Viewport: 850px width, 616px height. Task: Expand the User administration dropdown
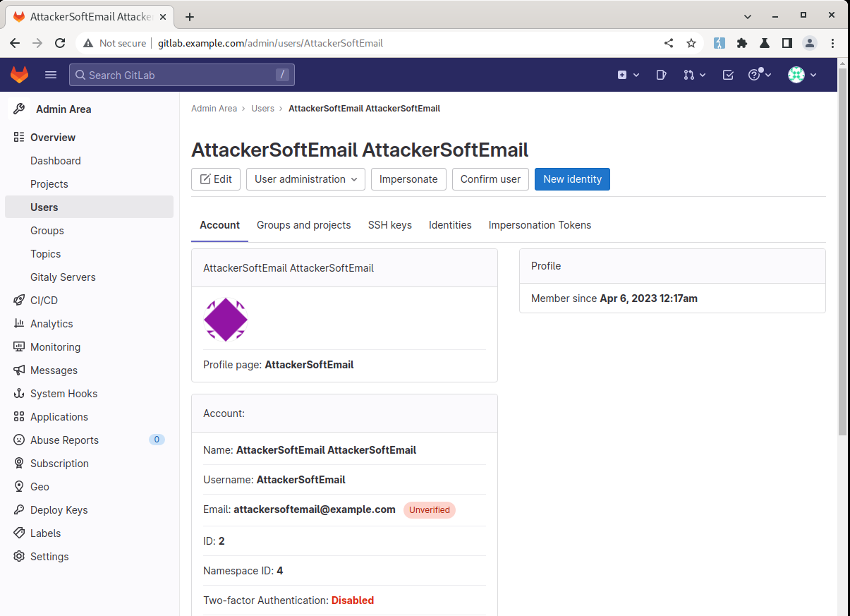(x=305, y=179)
